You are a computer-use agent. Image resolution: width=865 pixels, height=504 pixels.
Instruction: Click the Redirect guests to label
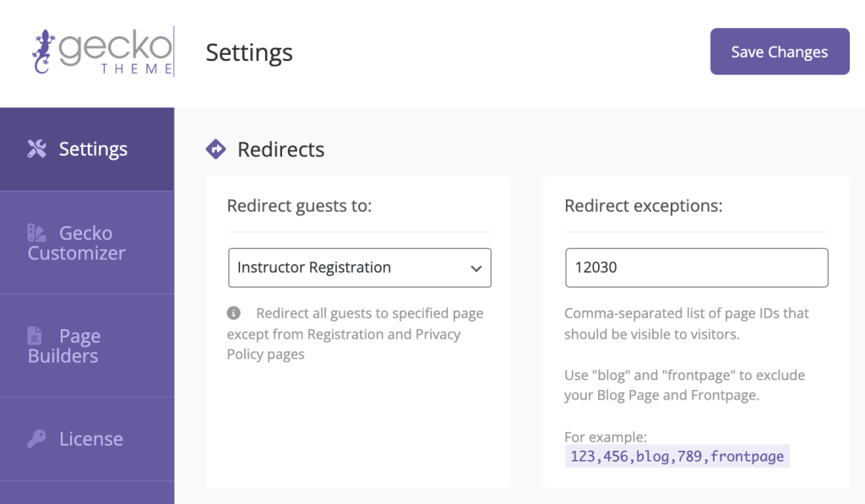[300, 206]
